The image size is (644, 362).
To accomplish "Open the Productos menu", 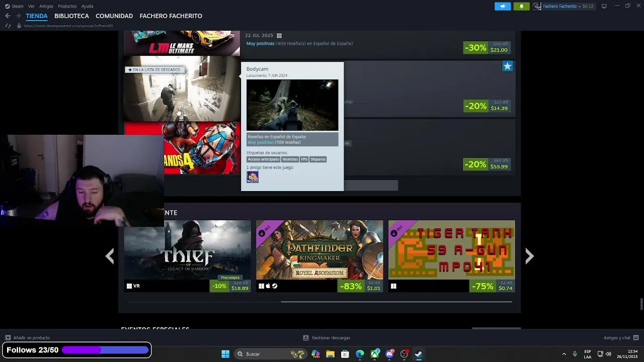I will [x=67, y=6].
